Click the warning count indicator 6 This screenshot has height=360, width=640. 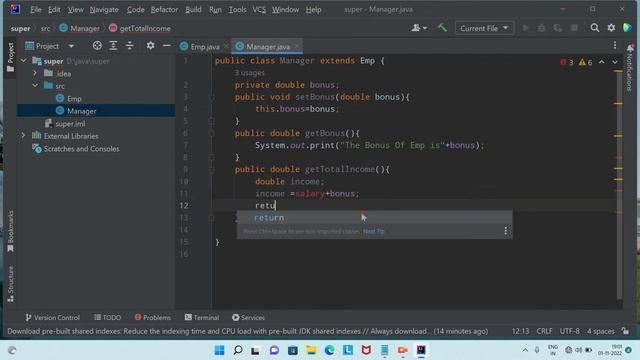tap(585, 62)
